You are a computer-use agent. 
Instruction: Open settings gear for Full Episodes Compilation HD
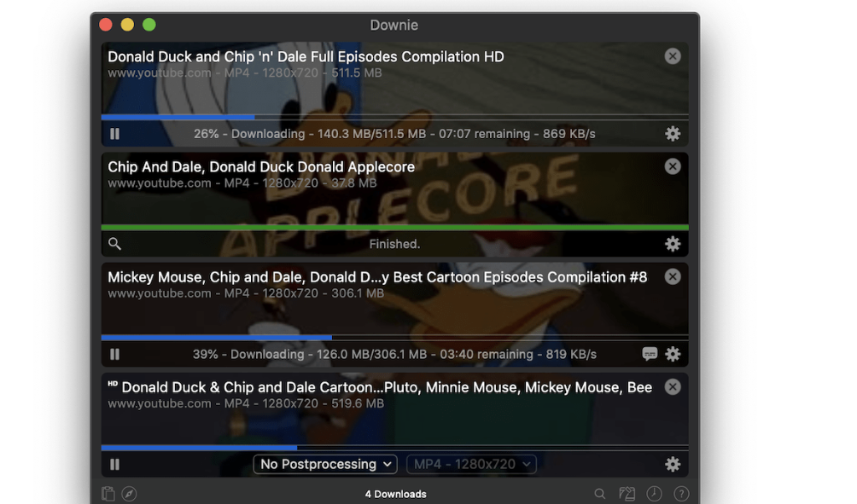coord(673,134)
